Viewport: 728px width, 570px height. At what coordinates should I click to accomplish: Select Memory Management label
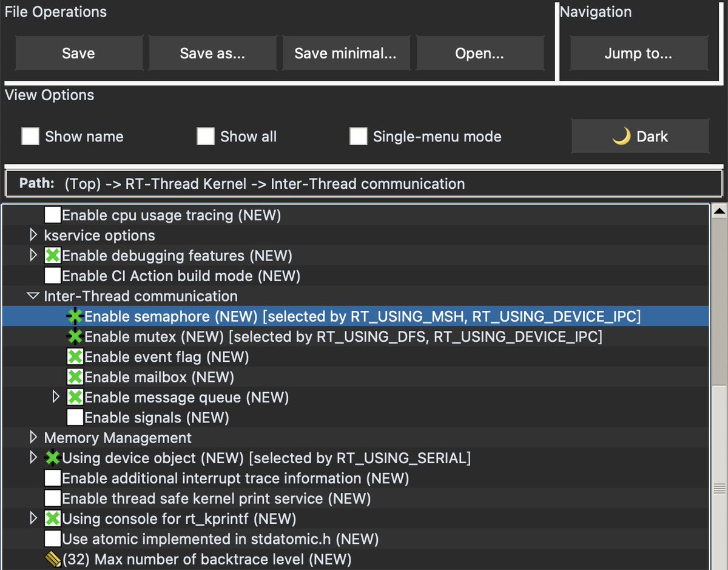118,438
